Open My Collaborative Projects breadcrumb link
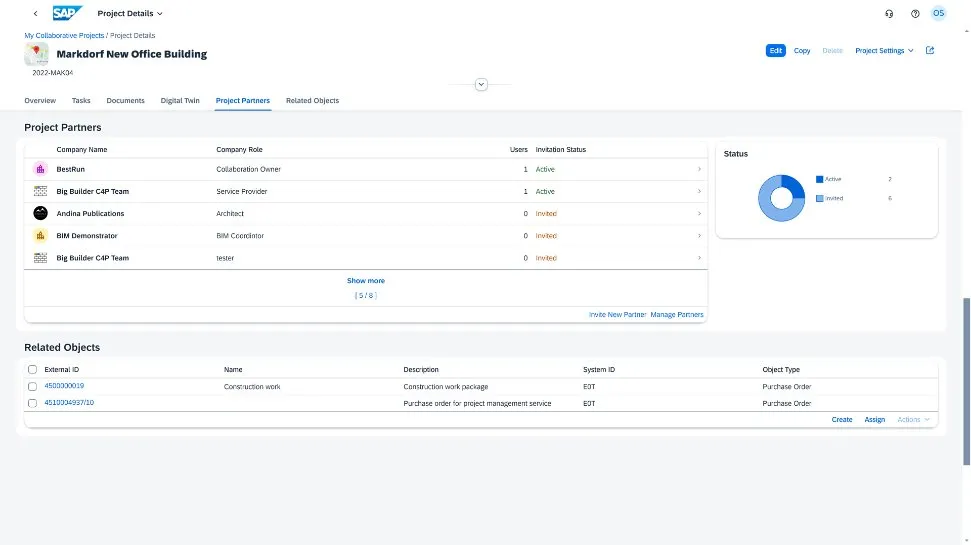Image resolution: width=971 pixels, height=545 pixels. (x=64, y=35)
